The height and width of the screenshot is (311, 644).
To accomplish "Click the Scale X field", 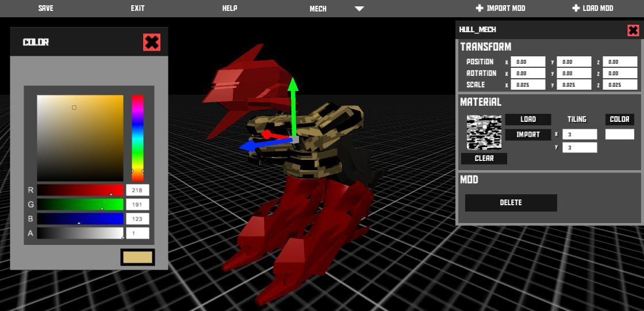I will pos(528,85).
